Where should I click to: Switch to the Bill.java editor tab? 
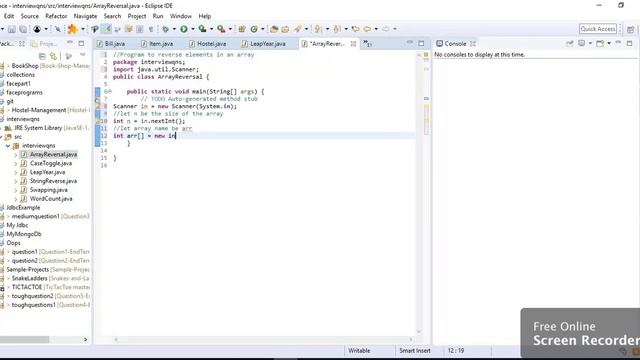pos(111,44)
